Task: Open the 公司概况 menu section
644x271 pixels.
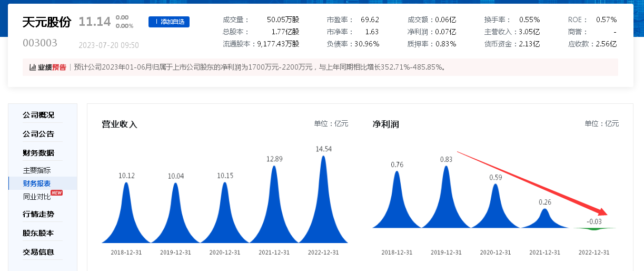Action: tap(38, 115)
